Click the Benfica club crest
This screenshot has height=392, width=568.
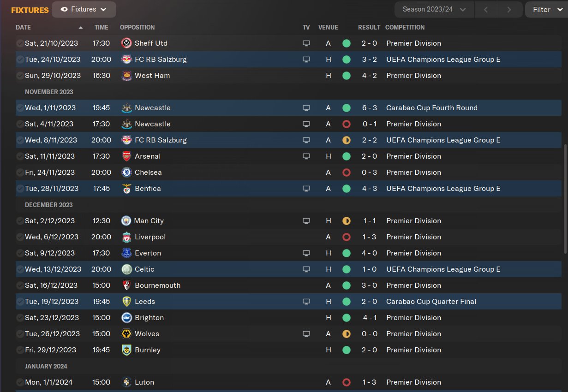click(126, 189)
